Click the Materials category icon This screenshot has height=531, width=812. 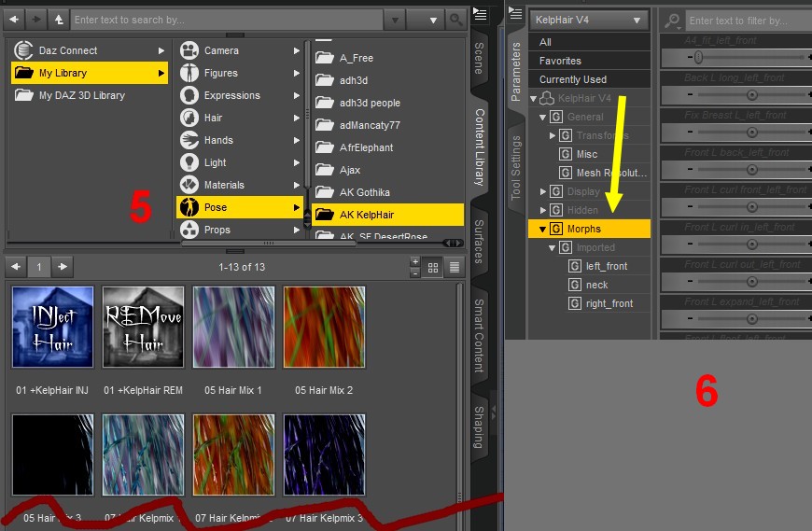click(x=189, y=184)
